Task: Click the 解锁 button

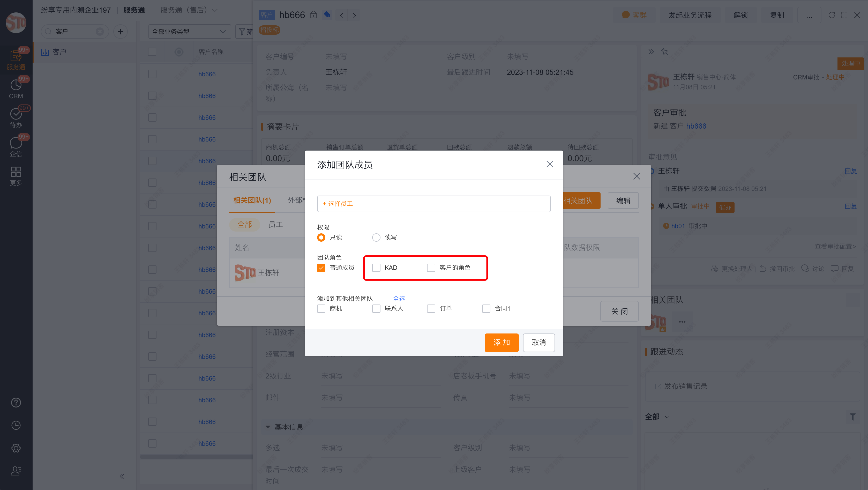Action: click(x=741, y=15)
